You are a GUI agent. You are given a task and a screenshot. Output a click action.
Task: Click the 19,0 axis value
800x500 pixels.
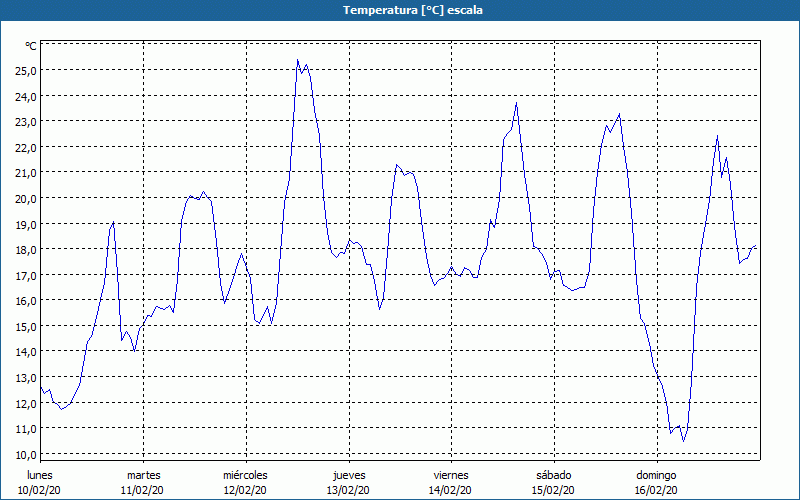[x=26, y=224]
